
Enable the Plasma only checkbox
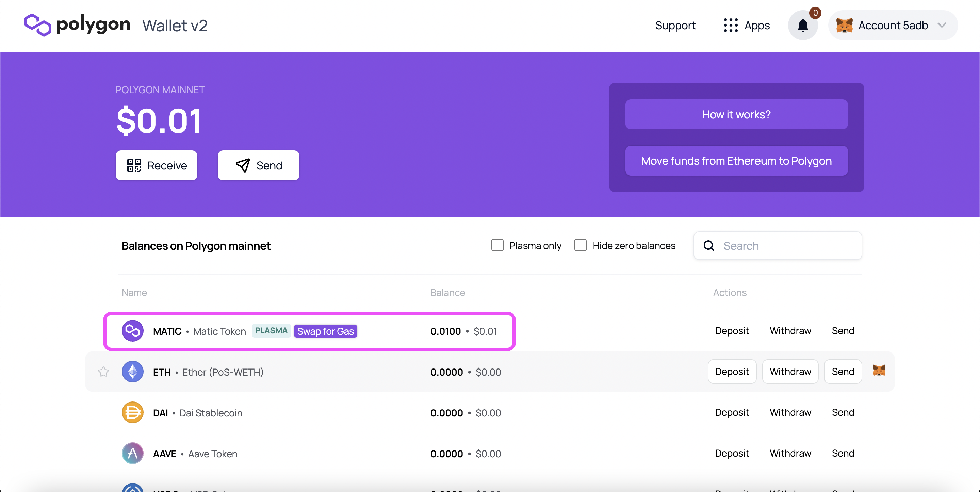pos(497,245)
